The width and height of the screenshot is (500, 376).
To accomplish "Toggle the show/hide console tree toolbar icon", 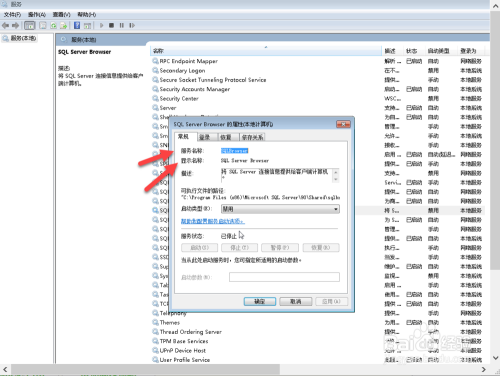I will coord(30,25).
